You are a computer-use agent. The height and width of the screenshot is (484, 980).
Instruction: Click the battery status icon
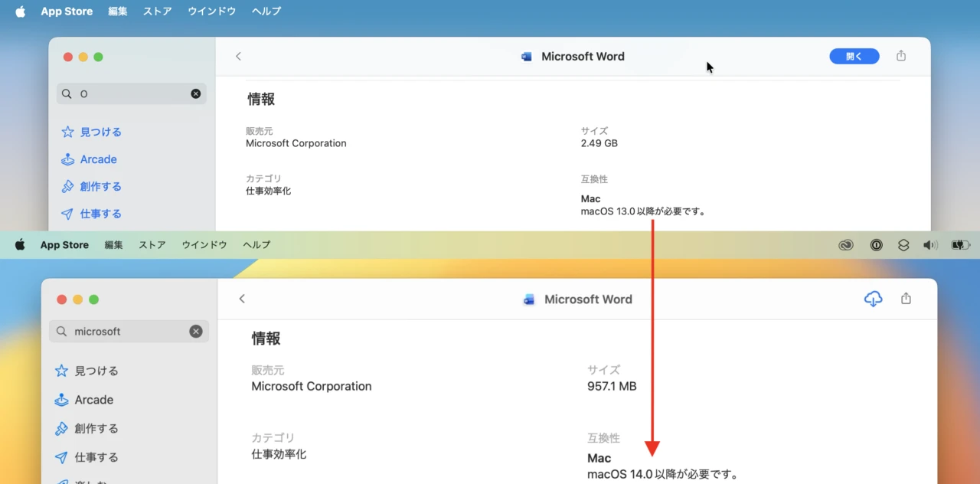(x=959, y=245)
